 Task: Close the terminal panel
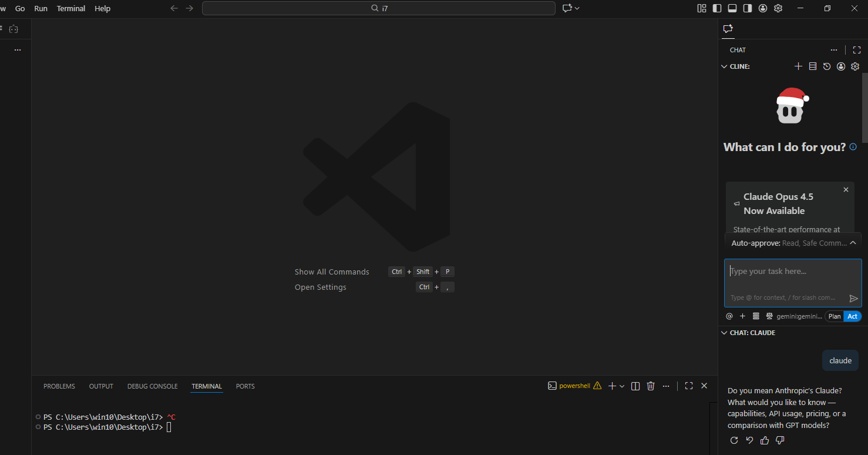704,386
